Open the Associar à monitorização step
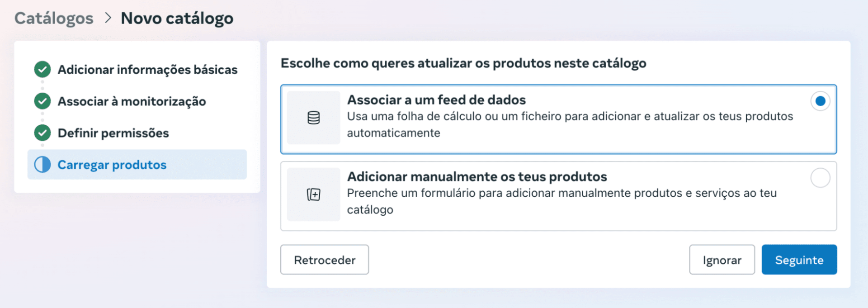Image resolution: width=868 pixels, height=308 pixels. [132, 101]
